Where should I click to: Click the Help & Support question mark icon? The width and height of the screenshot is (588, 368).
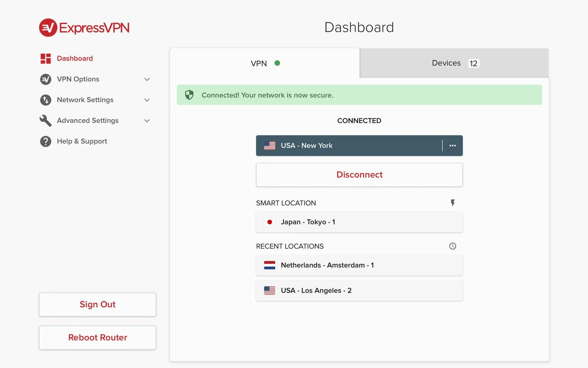[45, 141]
